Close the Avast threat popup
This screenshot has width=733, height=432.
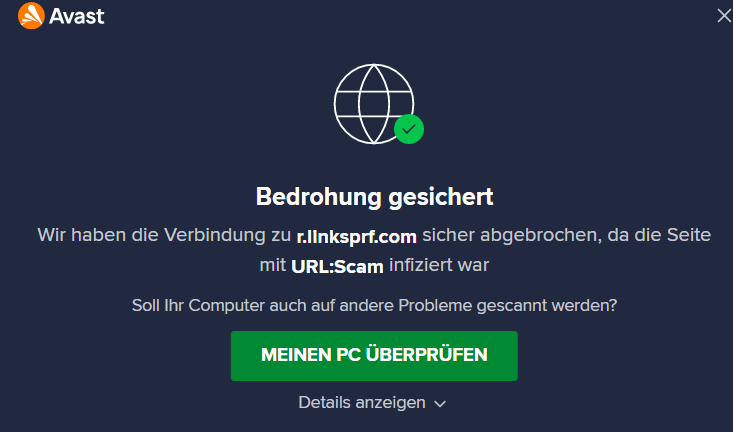[x=724, y=16]
